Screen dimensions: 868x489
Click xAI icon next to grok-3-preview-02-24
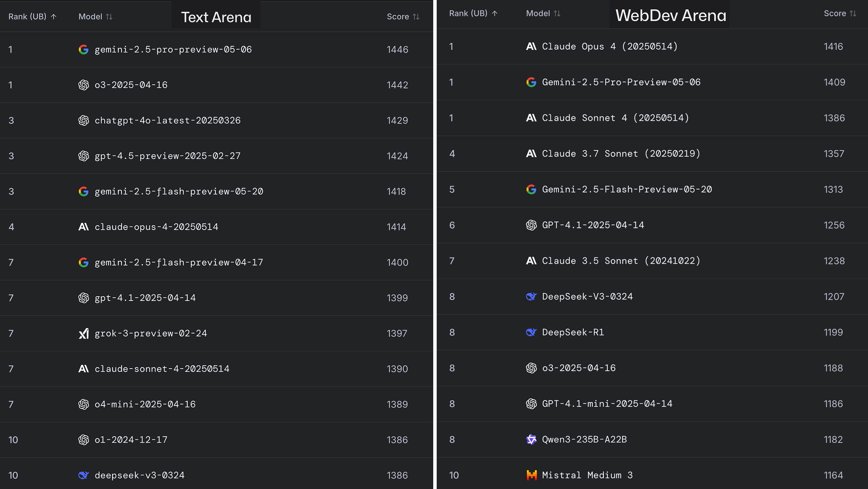pos(84,333)
